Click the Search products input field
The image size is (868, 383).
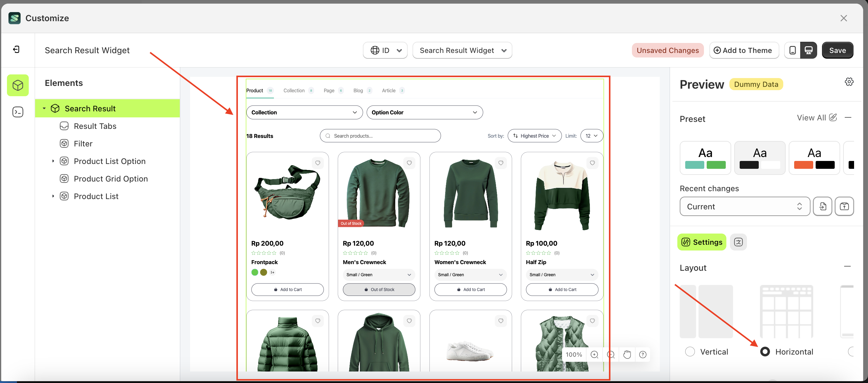point(380,136)
